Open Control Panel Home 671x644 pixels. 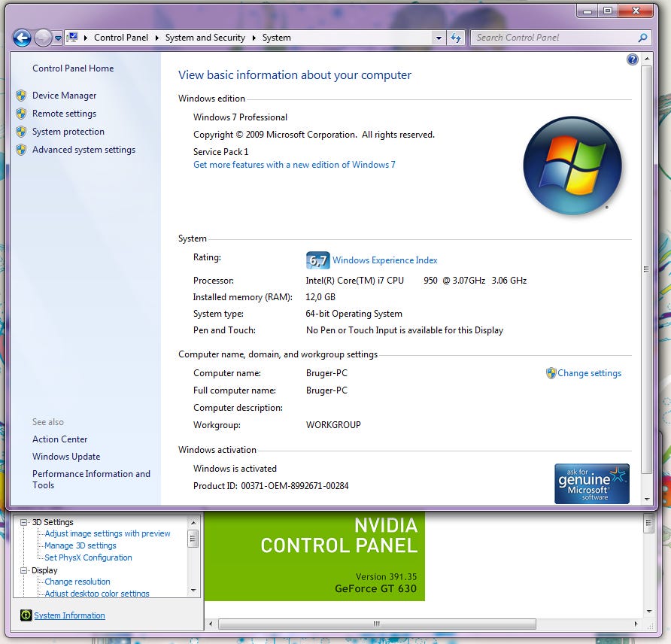[73, 68]
